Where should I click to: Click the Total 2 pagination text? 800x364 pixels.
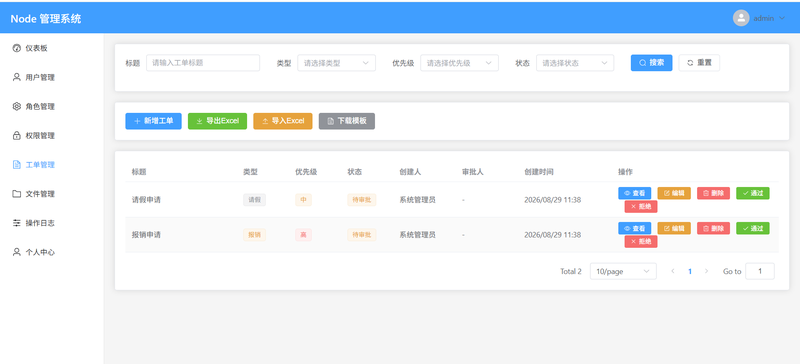click(x=571, y=271)
